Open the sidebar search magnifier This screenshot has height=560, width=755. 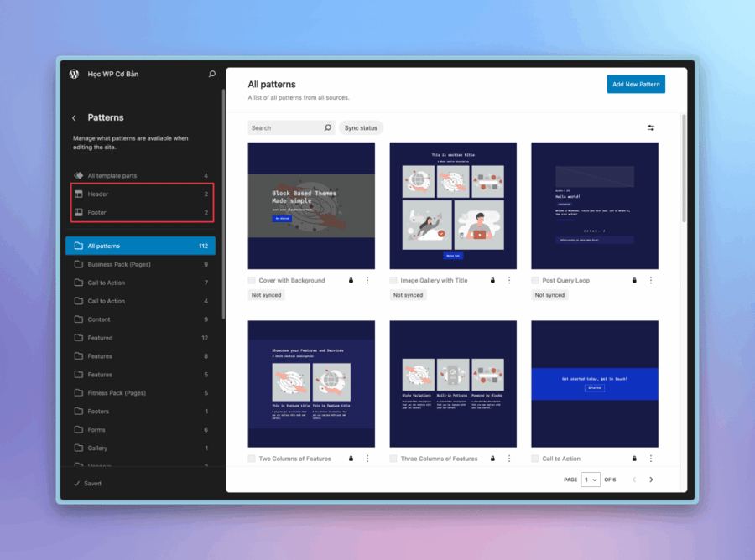click(212, 74)
